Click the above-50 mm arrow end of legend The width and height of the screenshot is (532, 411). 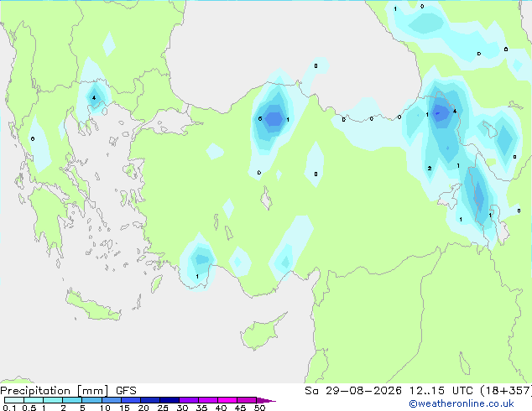(266, 400)
